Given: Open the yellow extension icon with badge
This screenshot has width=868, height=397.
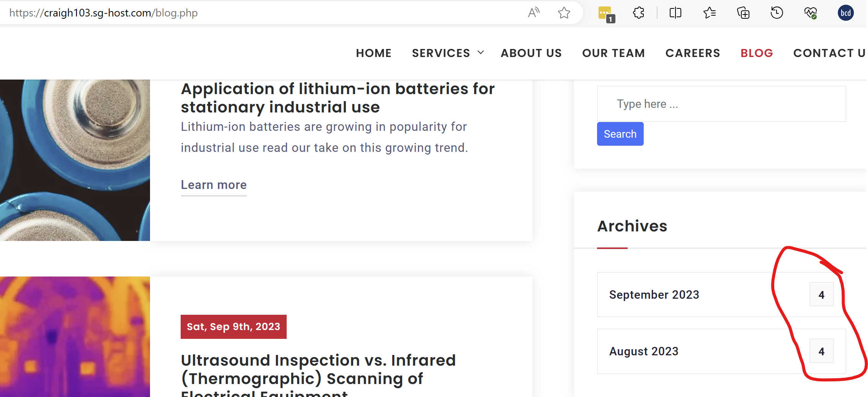Looking at the screenshot, I should [605, 13].
